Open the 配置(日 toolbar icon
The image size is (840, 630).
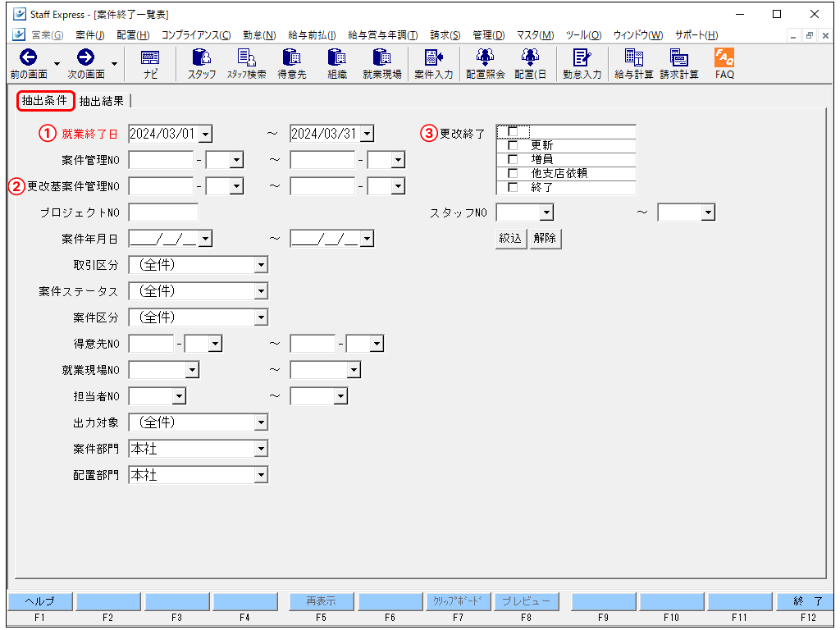point(530,57)
